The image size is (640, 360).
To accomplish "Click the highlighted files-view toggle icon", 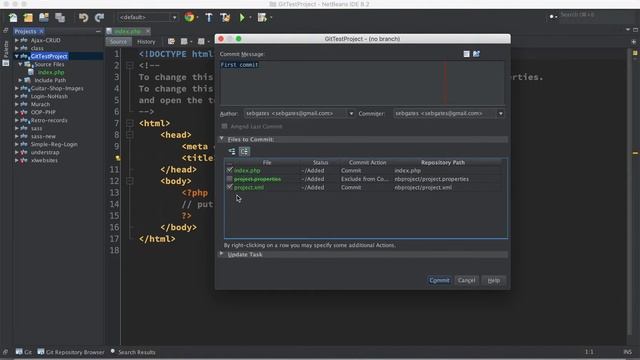I will coord(244,151).
